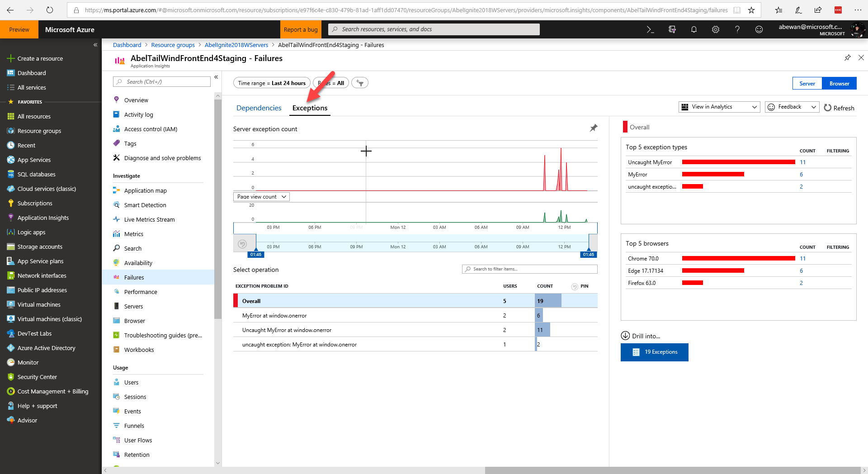Open Retention page

tap(137, 455)
